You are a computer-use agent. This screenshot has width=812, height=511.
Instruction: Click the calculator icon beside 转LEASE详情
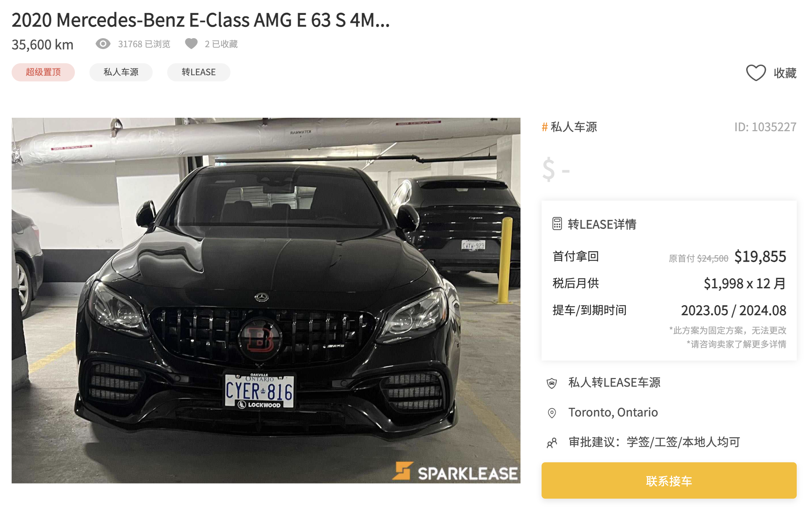(x=557, y=224)
